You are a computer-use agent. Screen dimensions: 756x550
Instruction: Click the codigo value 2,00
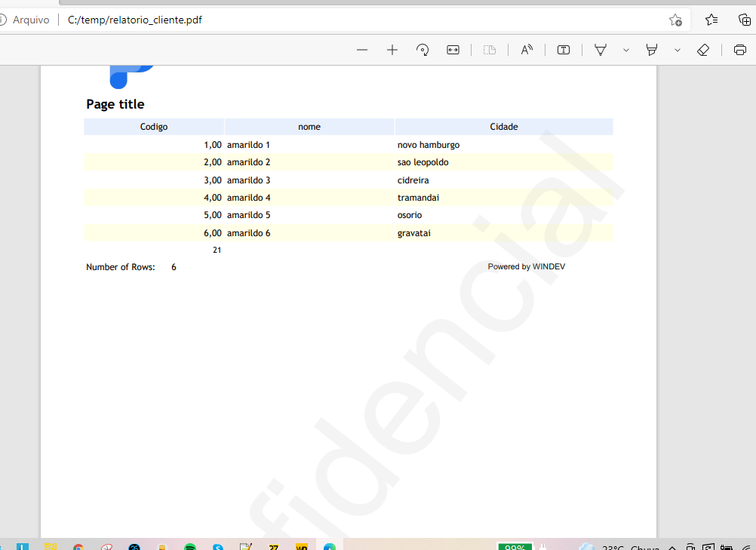(213, 162)
